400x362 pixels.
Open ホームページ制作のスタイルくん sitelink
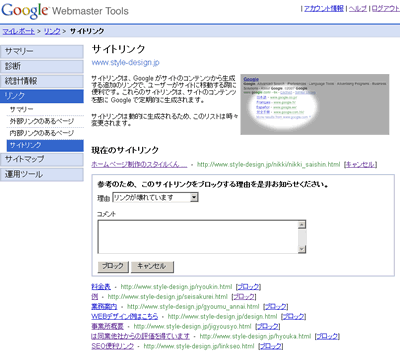139,164
